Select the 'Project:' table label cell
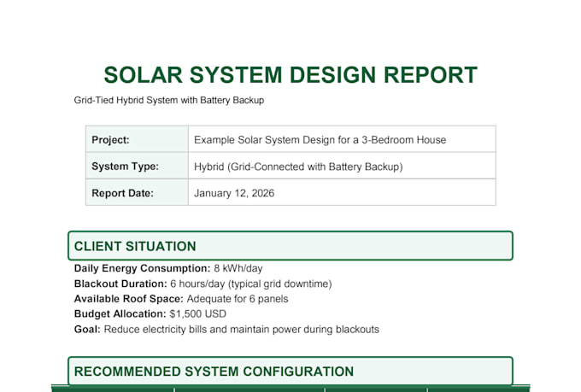Viewport: 581px width, 392px height. [137, 139]
